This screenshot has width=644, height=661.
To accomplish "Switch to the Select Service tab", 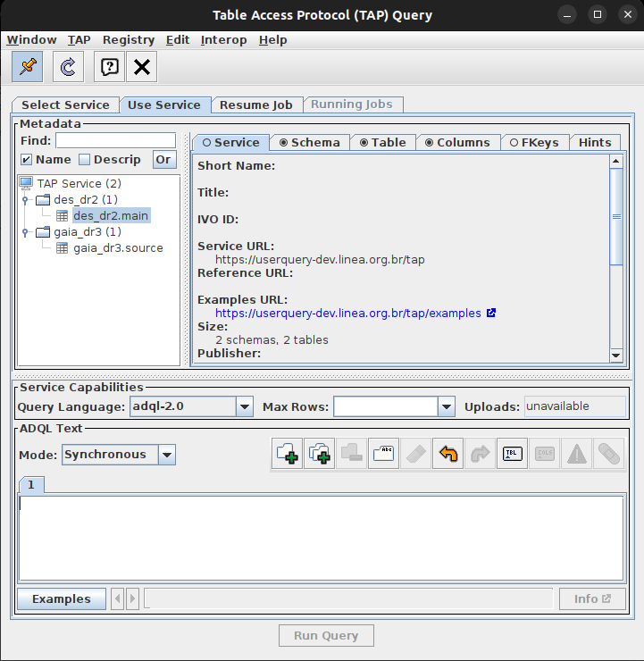I will [65, 105].
